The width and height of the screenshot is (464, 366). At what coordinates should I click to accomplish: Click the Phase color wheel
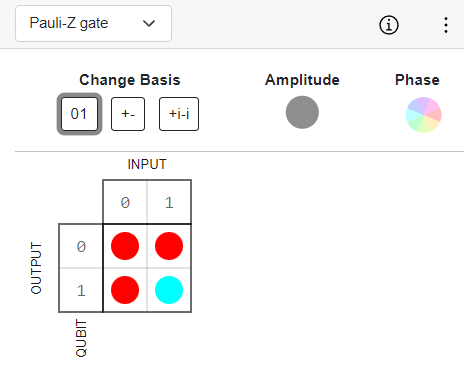[x=423, y=115]
